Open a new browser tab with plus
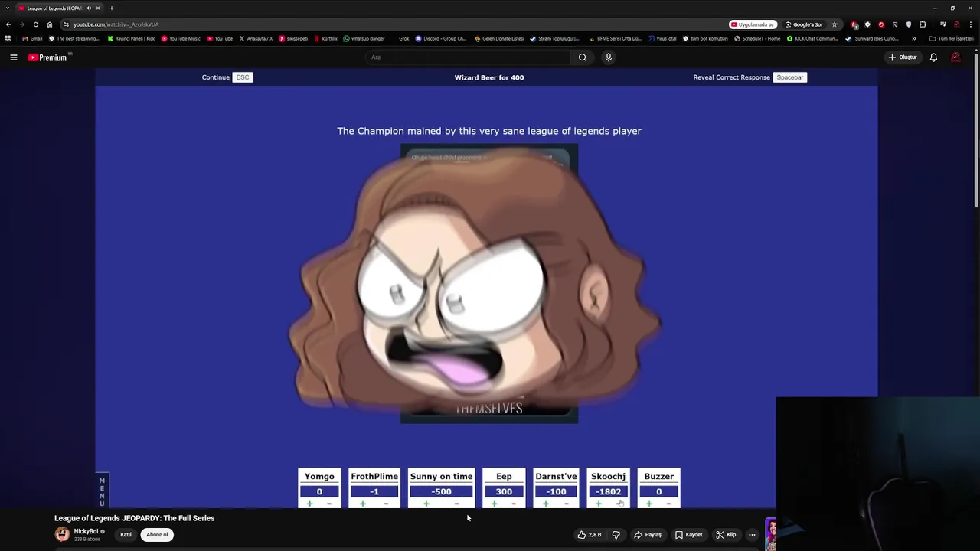980x551 pixels. [111, 8]
